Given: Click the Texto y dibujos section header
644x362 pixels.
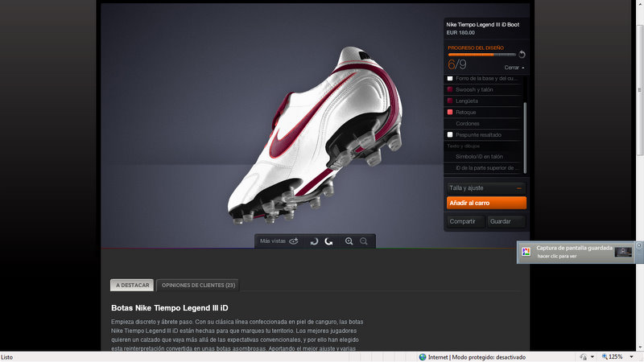Looking at the screenshot, I should (464, 146).
